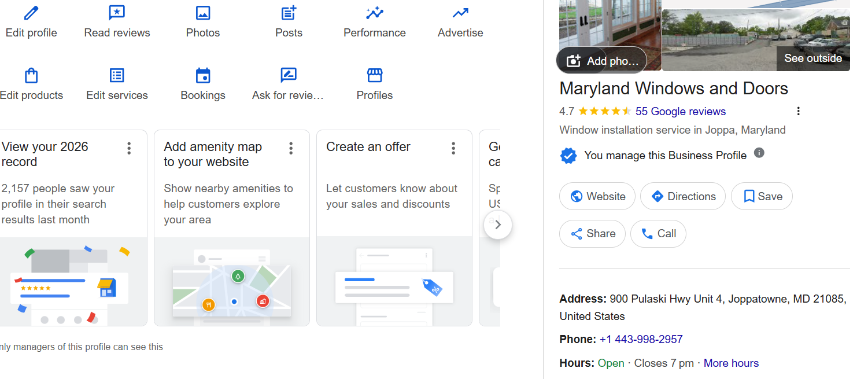Open Edit products shopping bag icon
This screenshot has height=379, width=868.
coord(31,75)
